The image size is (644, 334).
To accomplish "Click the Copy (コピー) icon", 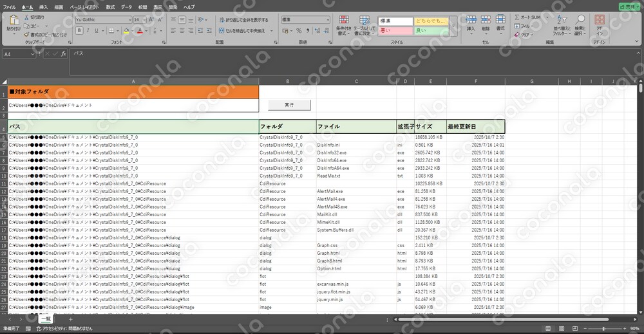I will [26, 26].
